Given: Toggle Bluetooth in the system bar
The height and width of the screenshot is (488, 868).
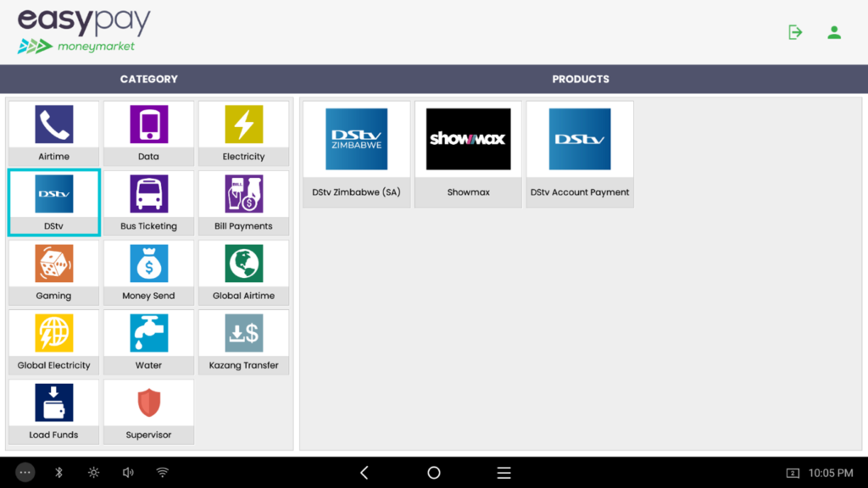Looking at the screenshot, I should point(58,473).
